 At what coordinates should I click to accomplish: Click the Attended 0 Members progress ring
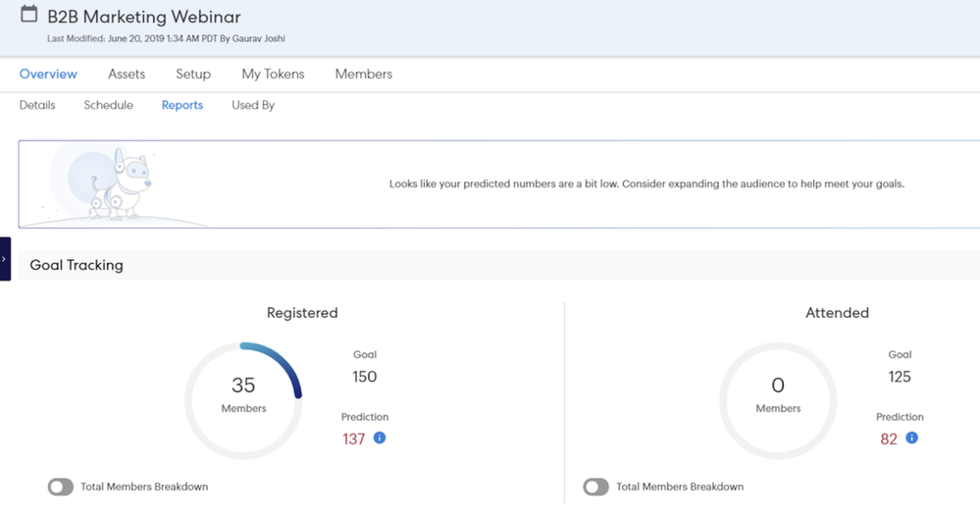pyautogui.click(x=778, y=399)
